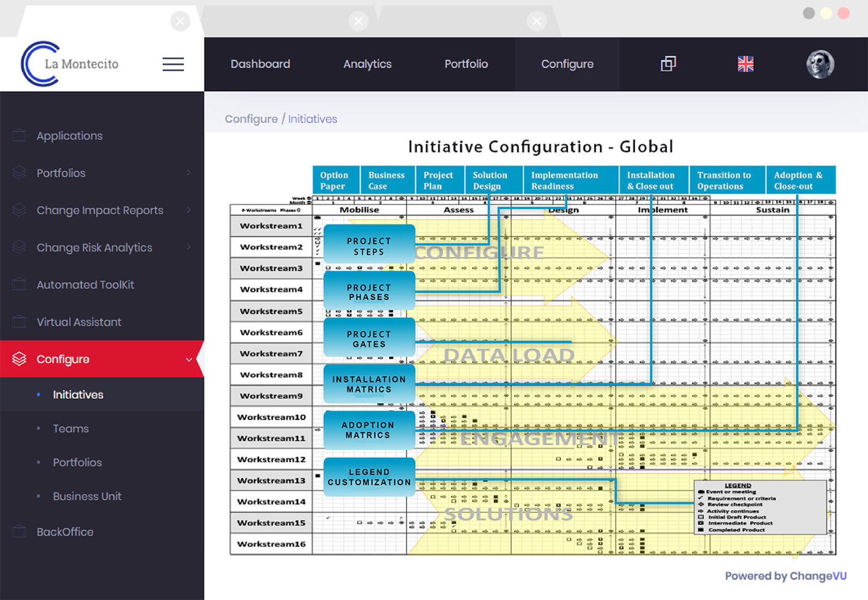This screenshot has height=600, width=868.
Task: Open the Virtual Assistant sidebar item
Action: [x=79, y=322]
